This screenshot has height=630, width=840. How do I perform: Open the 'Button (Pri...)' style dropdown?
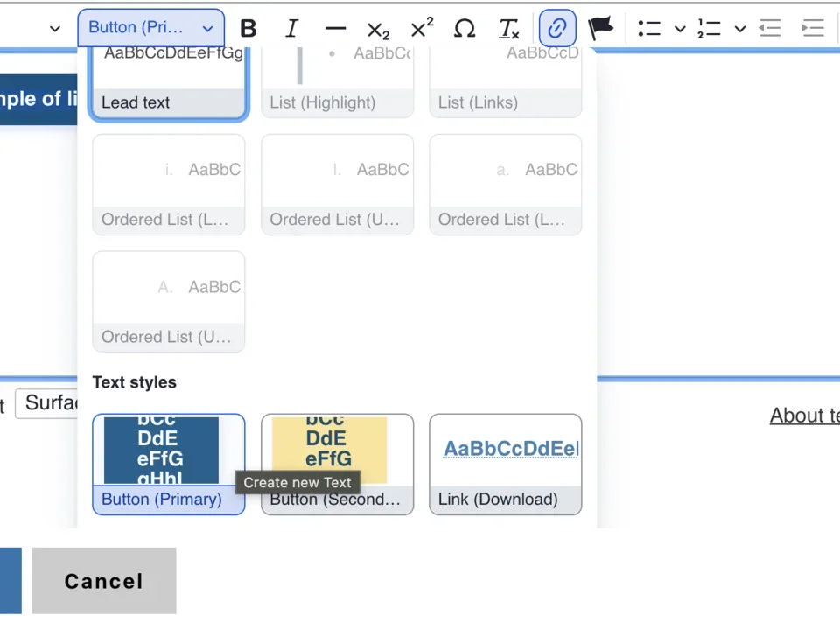click(150, 28)
